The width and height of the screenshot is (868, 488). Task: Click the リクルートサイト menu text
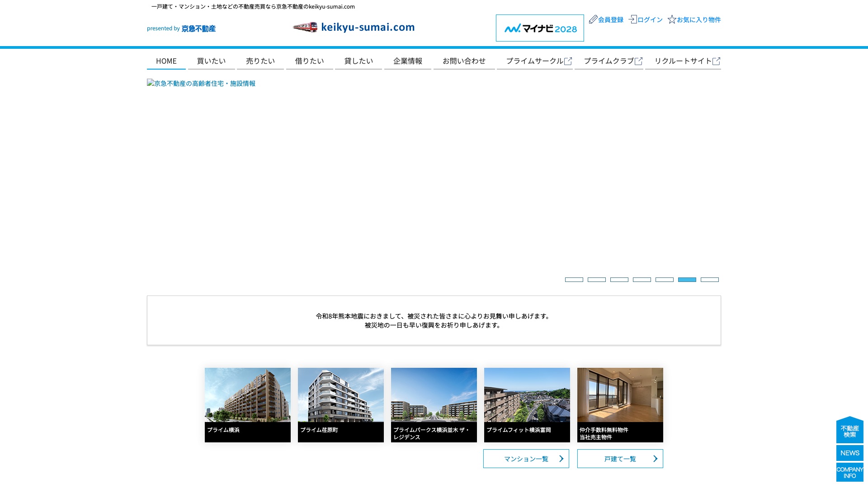[x=683, y=61]
